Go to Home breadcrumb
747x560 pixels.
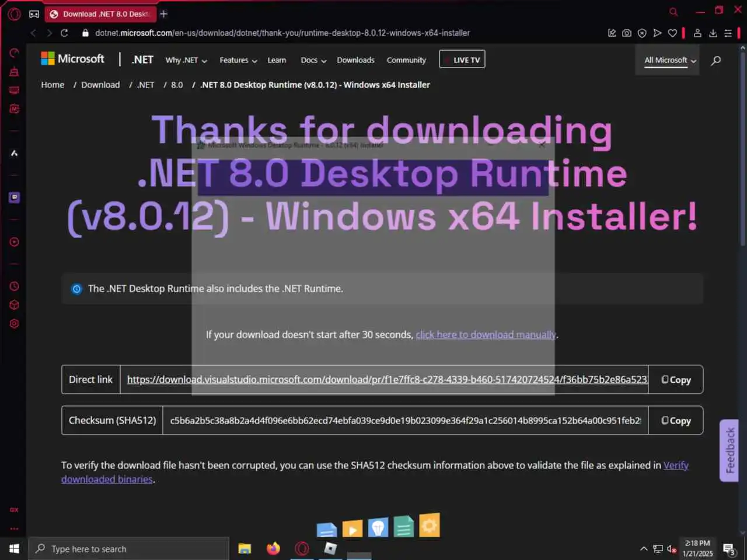click(53, 85)
